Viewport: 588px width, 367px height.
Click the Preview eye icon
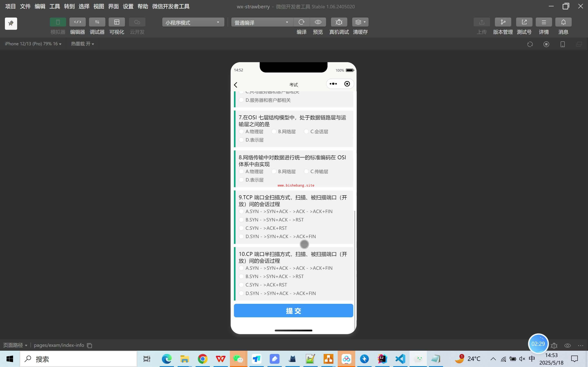click(318, 22)
